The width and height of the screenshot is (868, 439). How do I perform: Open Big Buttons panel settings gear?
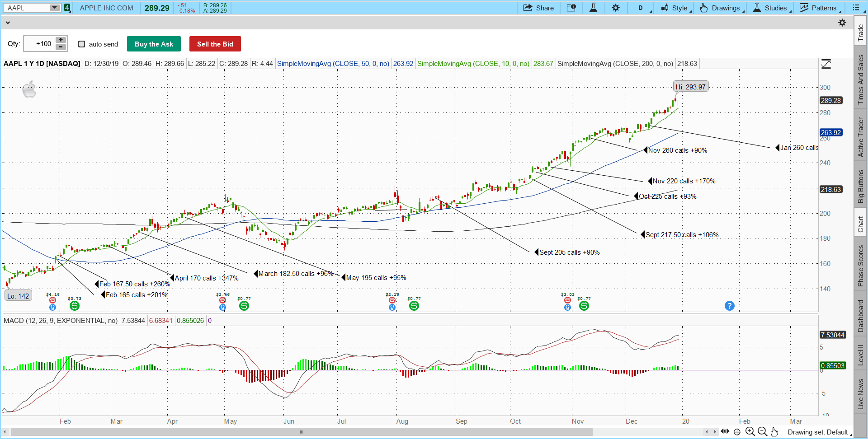(x=842, y=23)
